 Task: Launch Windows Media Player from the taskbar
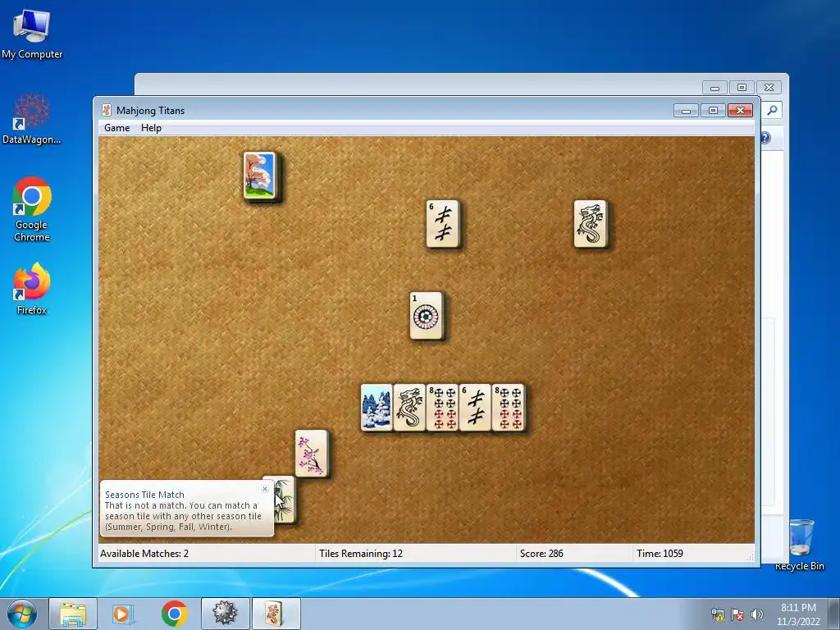coord(122,614)
